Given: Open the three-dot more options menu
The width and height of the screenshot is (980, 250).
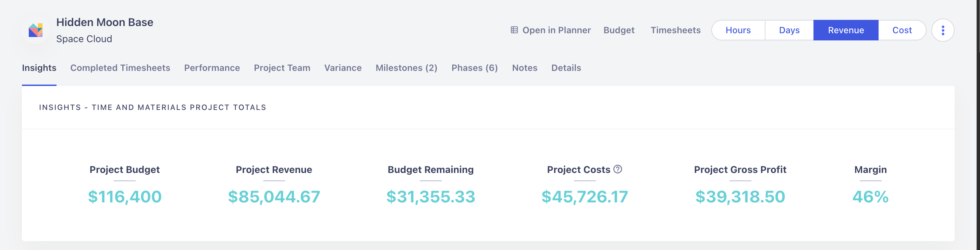Looking at the screenshot, I should [942, 30].
